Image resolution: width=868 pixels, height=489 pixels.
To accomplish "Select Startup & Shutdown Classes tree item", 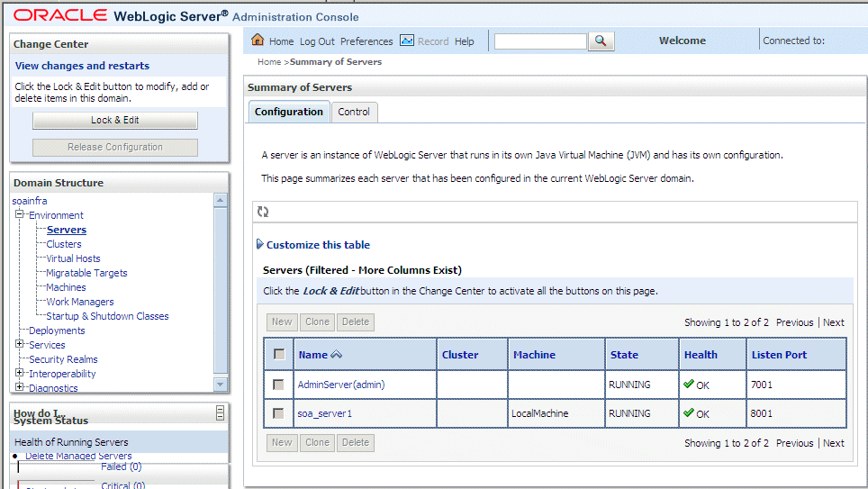I will pyautogui.click(x=107, y=316).
